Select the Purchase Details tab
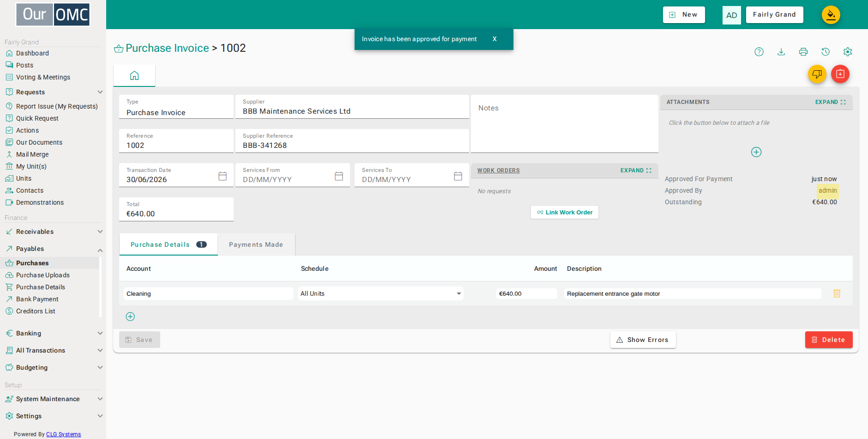 pos(169,244)
